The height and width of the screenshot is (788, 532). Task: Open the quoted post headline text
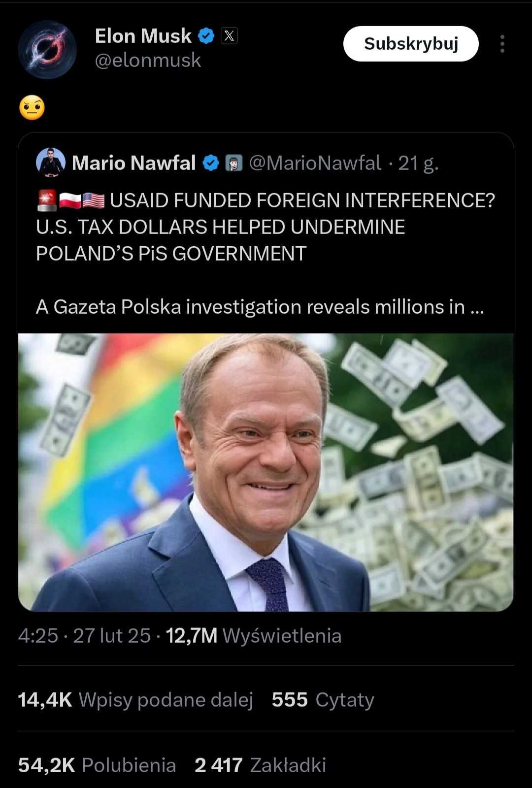point(265,227)
